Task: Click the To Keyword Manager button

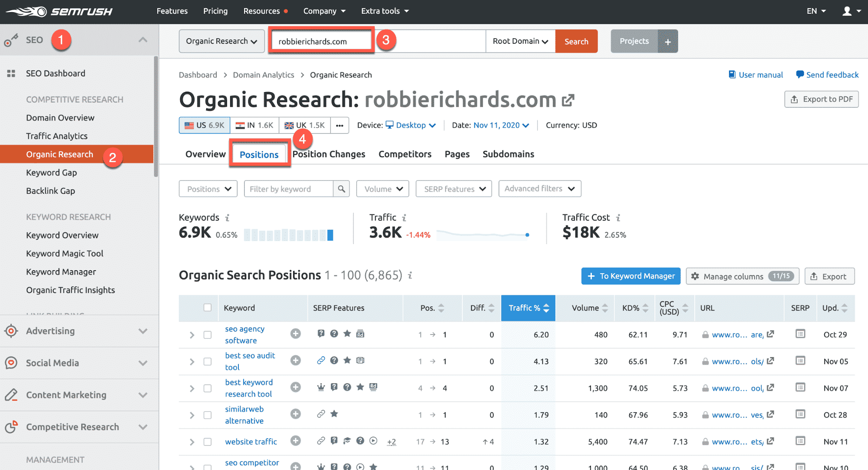Action: coord(630,276)
